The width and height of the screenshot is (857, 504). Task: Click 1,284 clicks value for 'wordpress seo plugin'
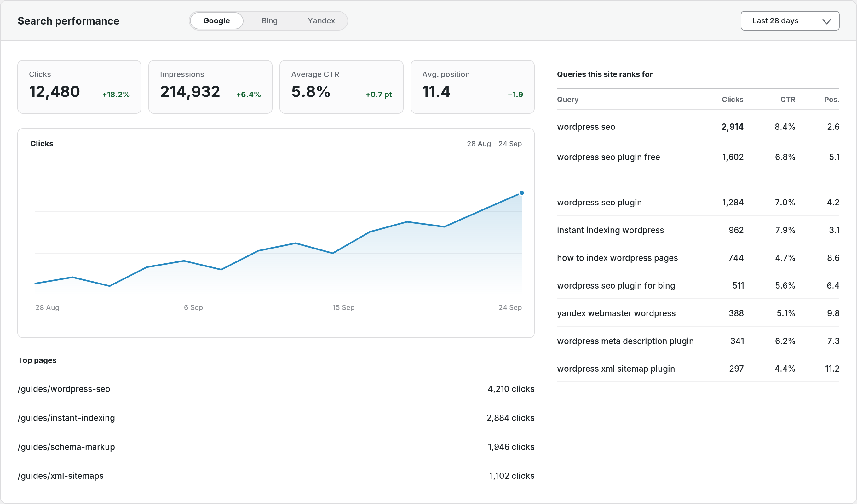733,202
